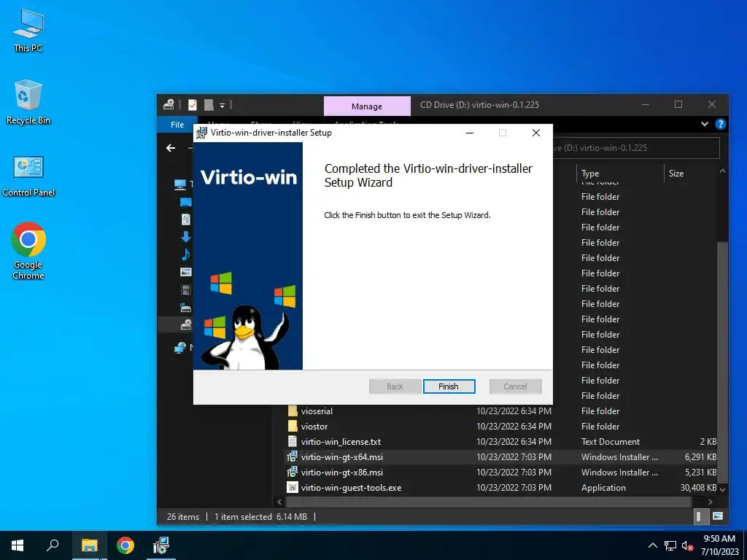The image size is (747, 560).
Task: Open Windows Start menu
Action: point(18,545)
